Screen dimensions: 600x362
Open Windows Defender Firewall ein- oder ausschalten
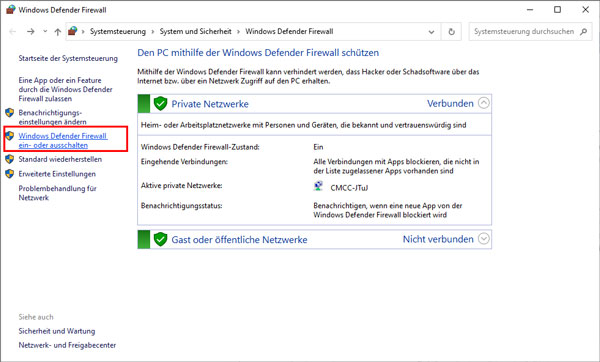tap(63, 140)
